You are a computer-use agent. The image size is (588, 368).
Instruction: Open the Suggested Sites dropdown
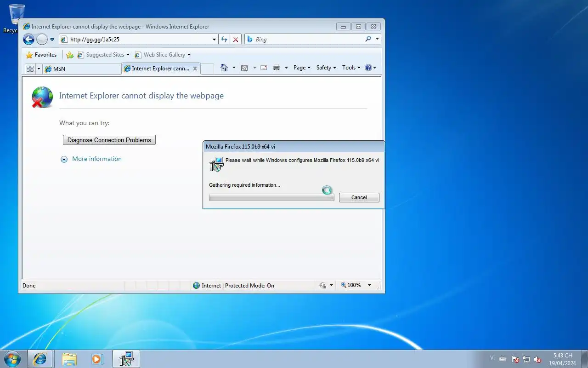pyautogui.click(x=103, y=55)
